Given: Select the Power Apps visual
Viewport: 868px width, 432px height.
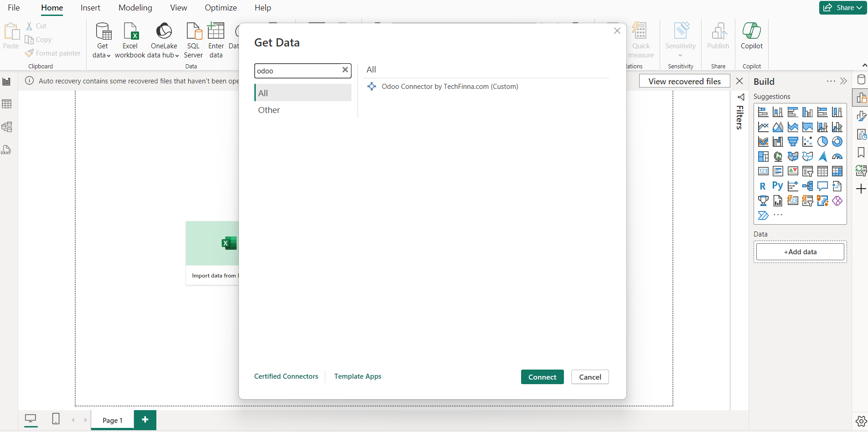Looking at the screenshot, I should point(837,201).
